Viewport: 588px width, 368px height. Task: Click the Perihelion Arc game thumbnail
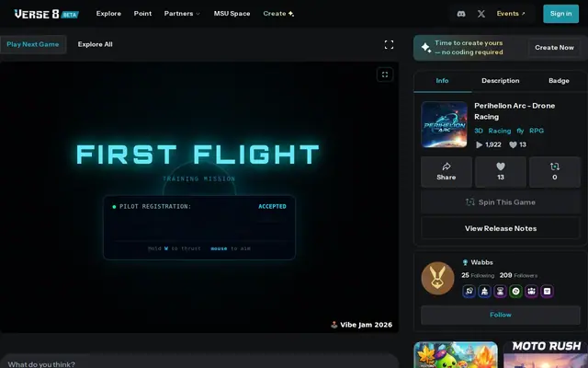click(444, 124)
